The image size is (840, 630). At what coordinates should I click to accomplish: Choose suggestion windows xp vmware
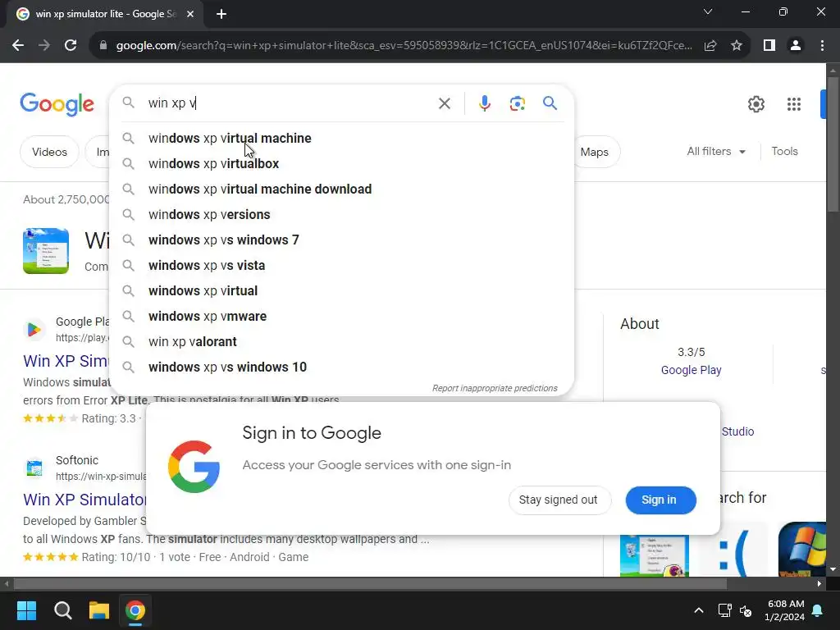341,316
